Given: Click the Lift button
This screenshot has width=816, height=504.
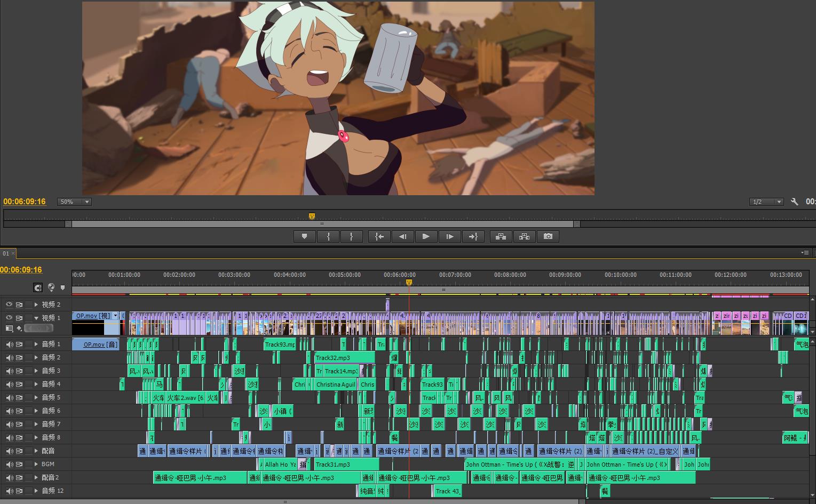Looking at the screenshot, I should click(x=501, y=236).
